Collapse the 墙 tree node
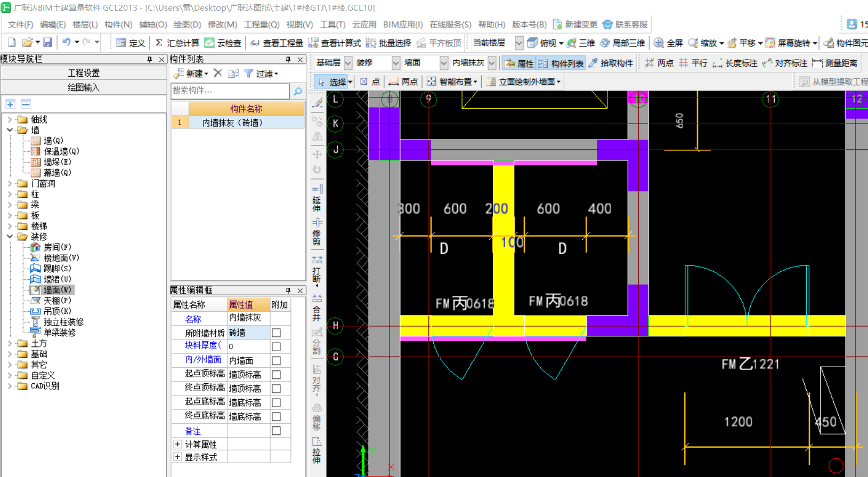The height and width of the screenshot is (477, 868). [10, 130]
